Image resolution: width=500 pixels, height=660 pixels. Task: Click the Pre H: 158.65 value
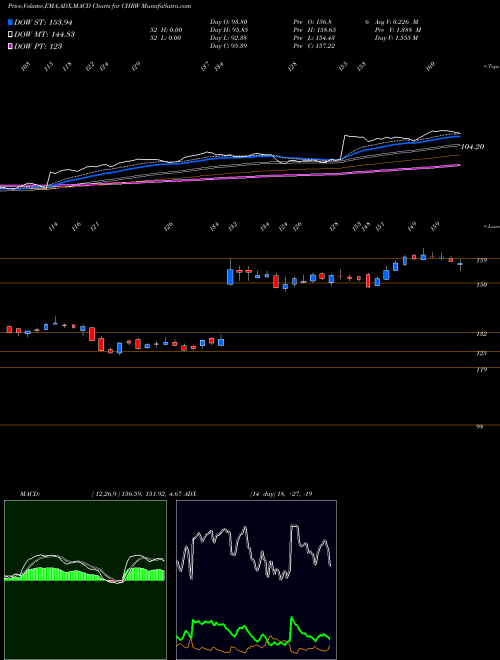pos(316,30)
